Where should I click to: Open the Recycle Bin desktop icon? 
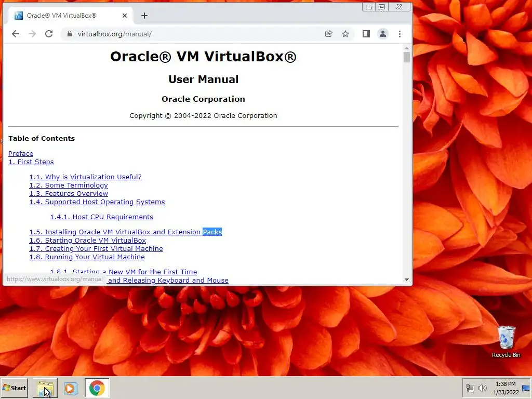(506, 342)
